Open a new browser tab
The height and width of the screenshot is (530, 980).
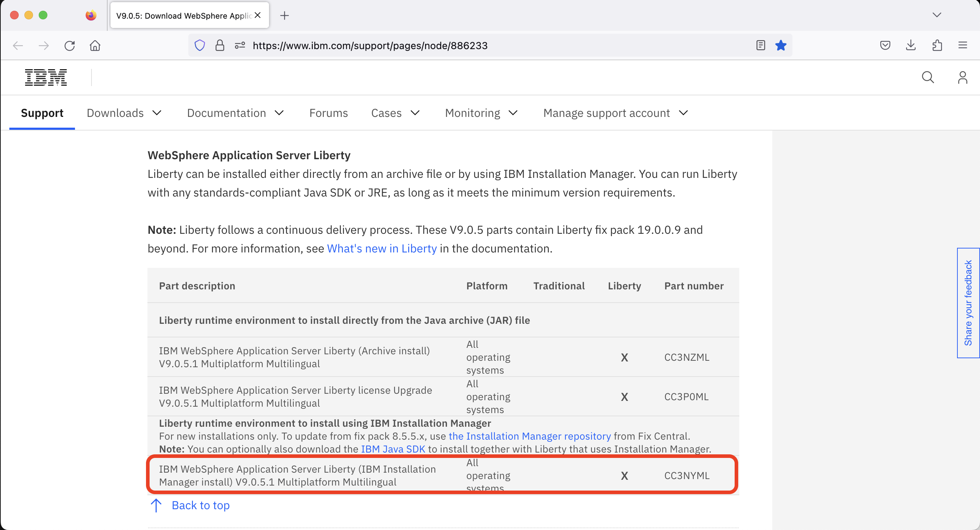[x=284, y=15]
